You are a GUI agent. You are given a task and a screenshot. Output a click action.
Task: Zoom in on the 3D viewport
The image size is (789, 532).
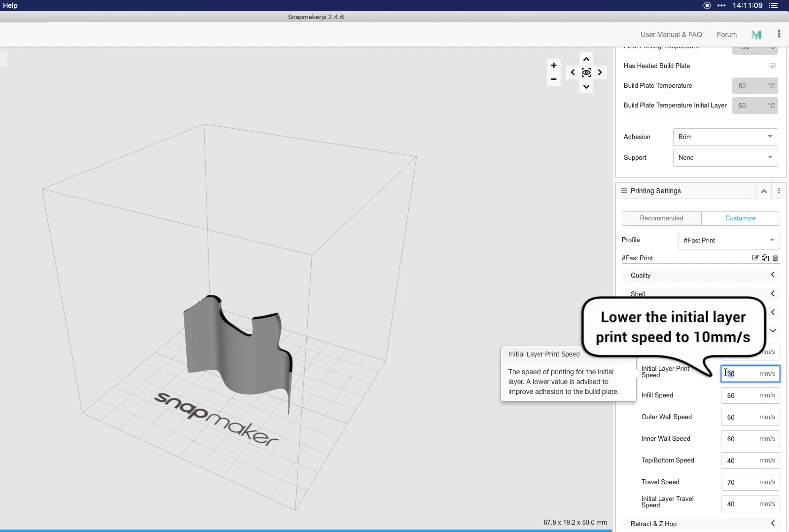[553, 65]
